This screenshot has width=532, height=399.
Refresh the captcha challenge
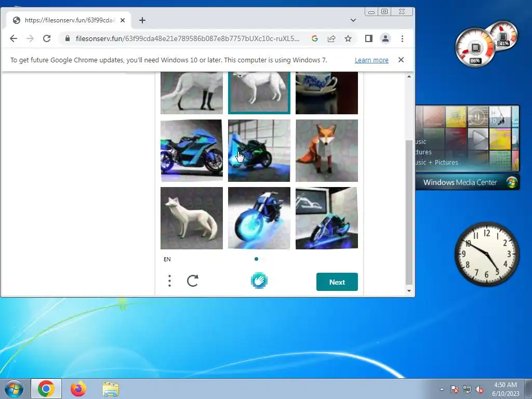point(193,281)
